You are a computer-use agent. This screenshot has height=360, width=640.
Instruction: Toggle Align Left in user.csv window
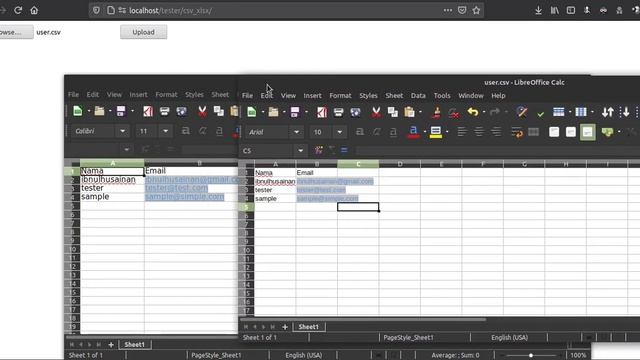click(462, 132)
